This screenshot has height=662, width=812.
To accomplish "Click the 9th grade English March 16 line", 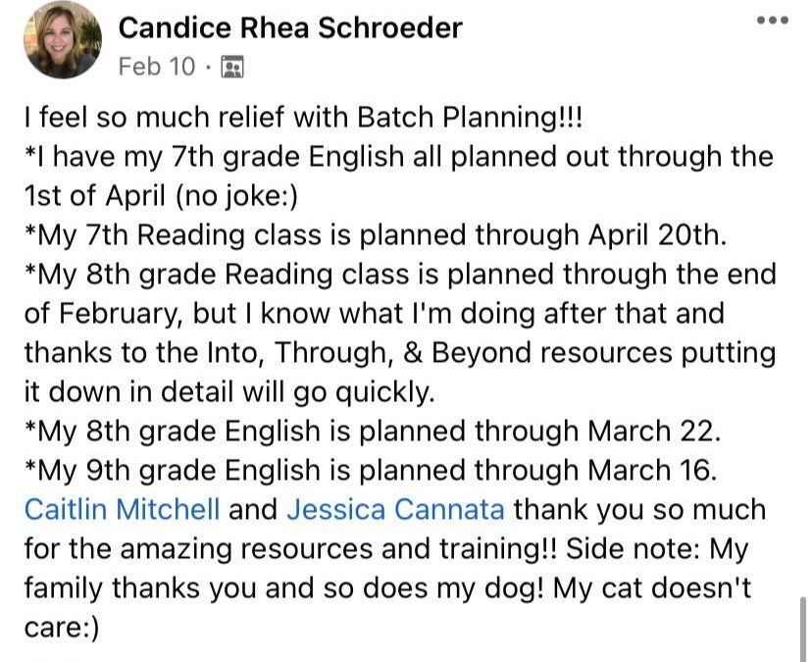I will [371, 470].
